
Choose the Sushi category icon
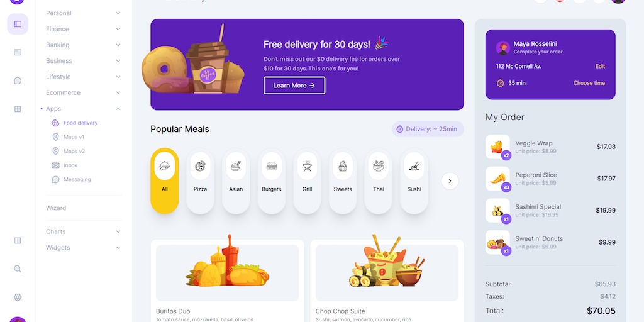414,166
